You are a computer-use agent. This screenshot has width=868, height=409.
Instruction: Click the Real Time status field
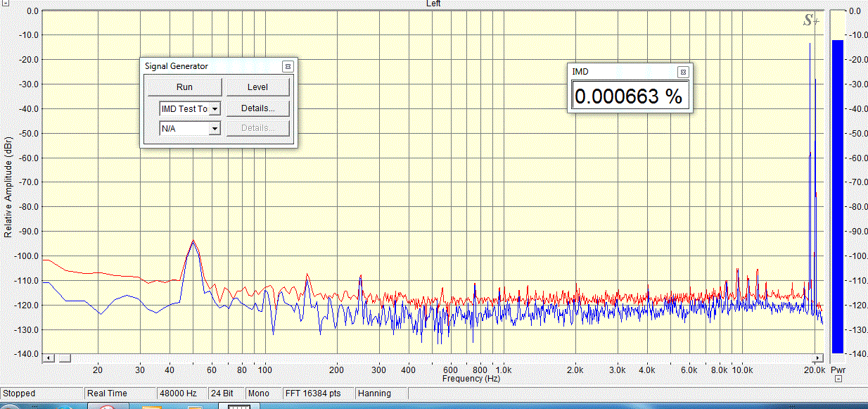click(x=120, y=394)
